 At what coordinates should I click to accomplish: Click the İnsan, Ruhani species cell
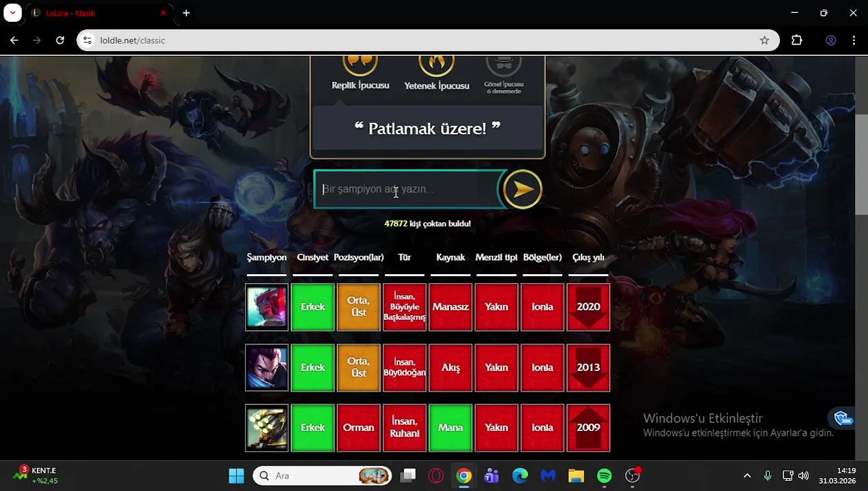point(405,428)
